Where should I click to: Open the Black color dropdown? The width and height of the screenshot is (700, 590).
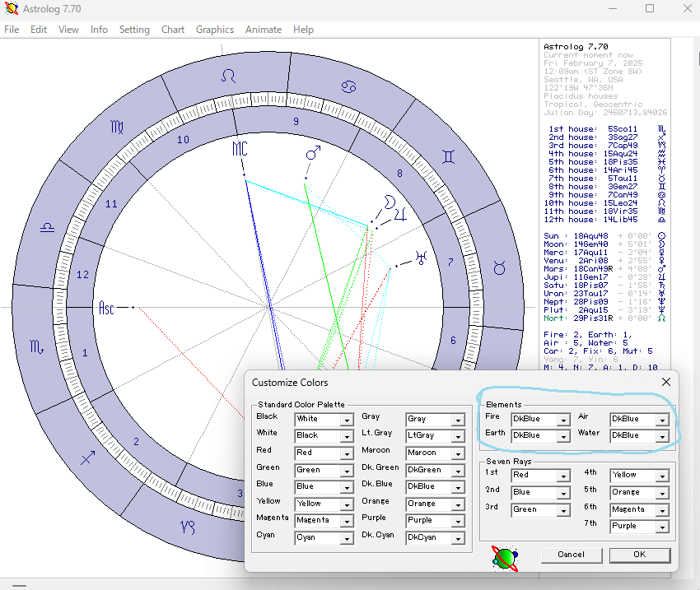click(347, 420)
